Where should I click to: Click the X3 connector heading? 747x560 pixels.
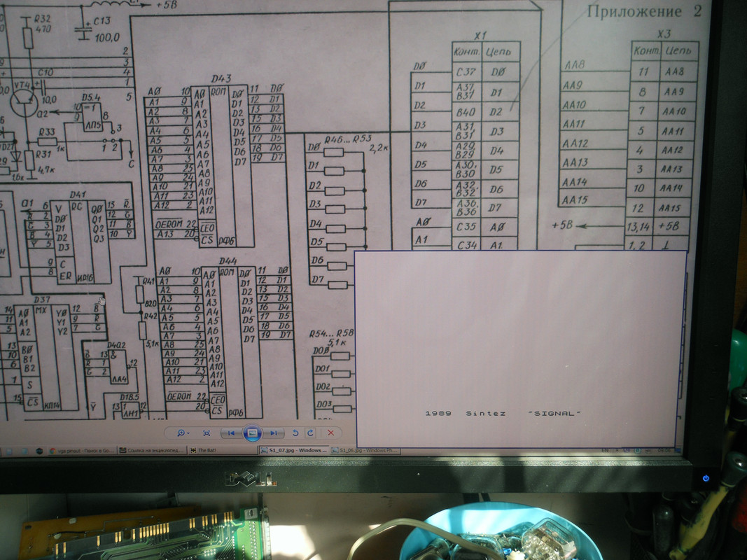(664, 34)
